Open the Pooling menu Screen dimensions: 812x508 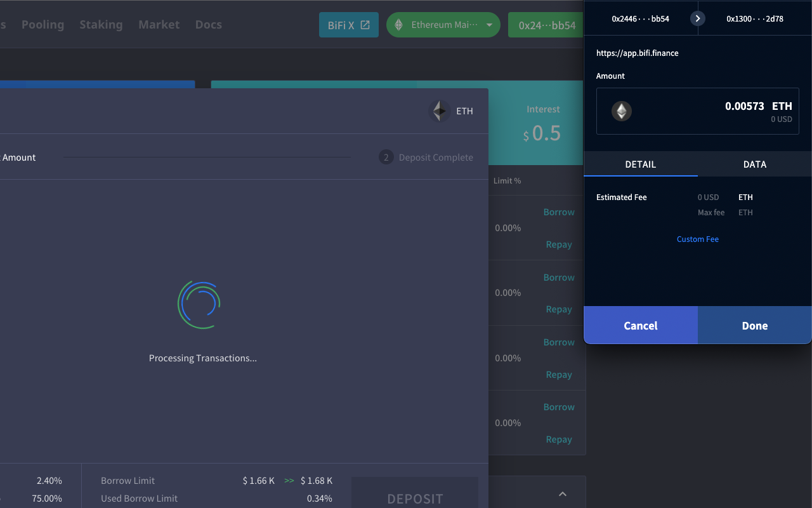[x=43, y=24]
